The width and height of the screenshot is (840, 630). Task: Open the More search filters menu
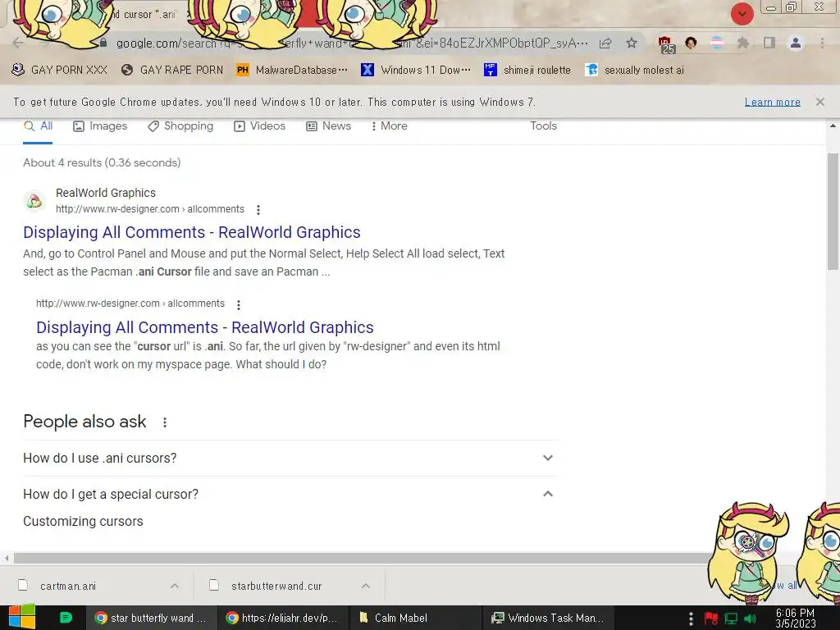[x=390, y=126]
